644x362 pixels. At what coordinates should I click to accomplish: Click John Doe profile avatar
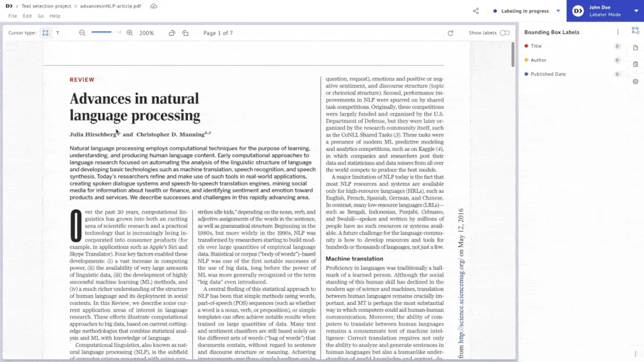pyautogui.click(x=577, y=11)
